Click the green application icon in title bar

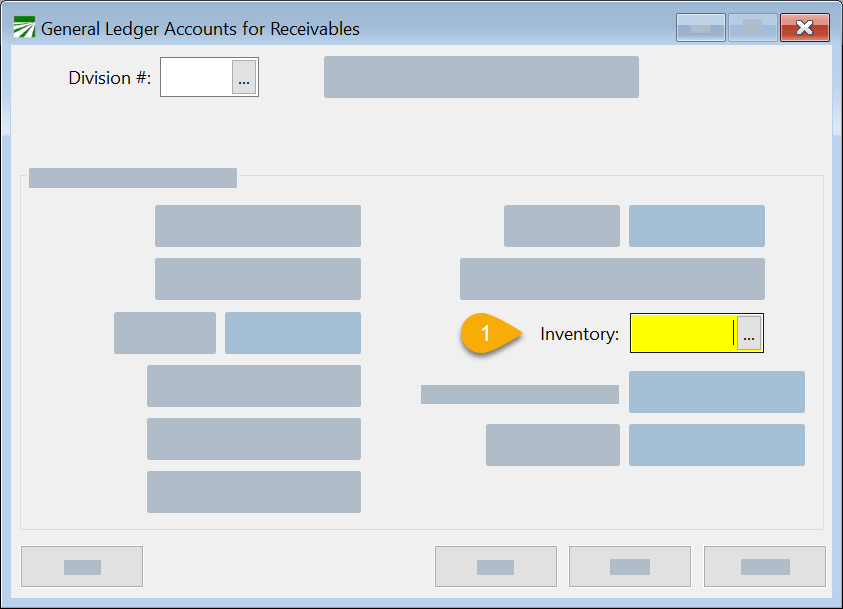click(x=24, y=28)
